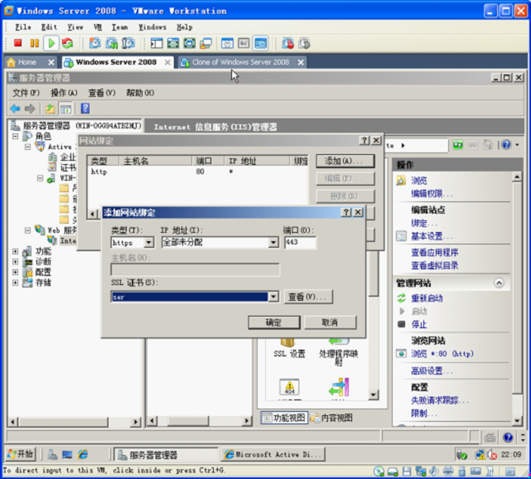Switch to the Home tab
The image size is (531, 479).
[x=27, y=62]
